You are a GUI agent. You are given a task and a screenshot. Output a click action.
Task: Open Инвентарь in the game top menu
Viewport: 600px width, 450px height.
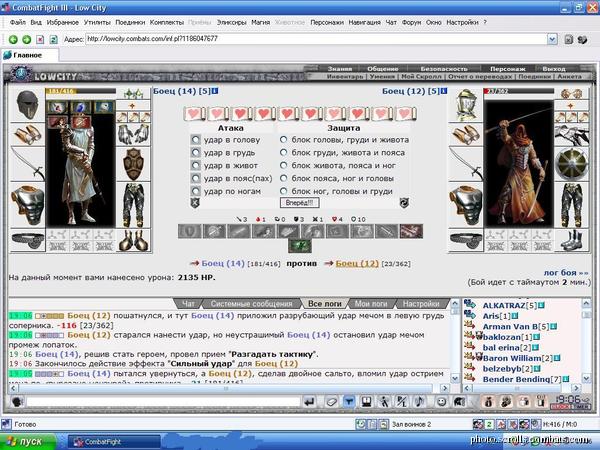345,77
